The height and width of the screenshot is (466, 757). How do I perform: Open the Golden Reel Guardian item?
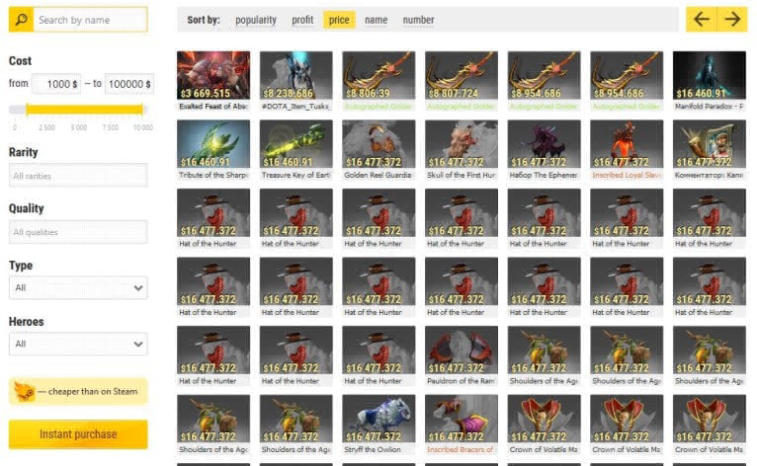(378, 150)
